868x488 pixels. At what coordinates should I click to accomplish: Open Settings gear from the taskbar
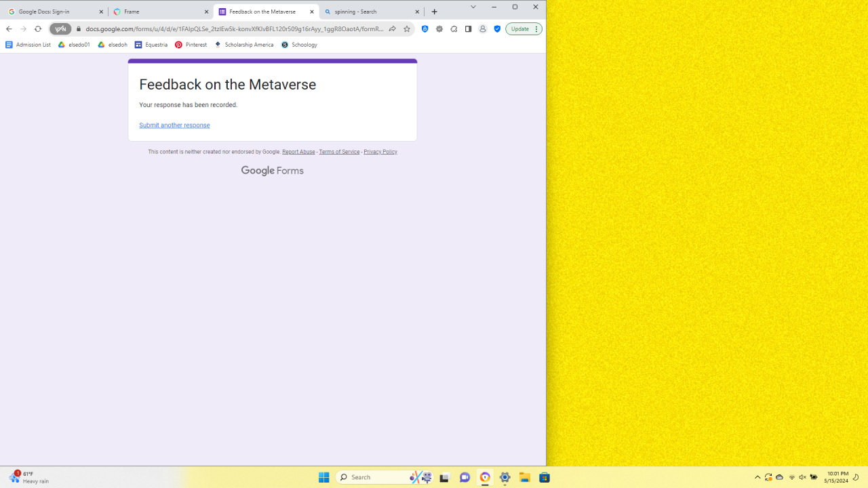505,477
